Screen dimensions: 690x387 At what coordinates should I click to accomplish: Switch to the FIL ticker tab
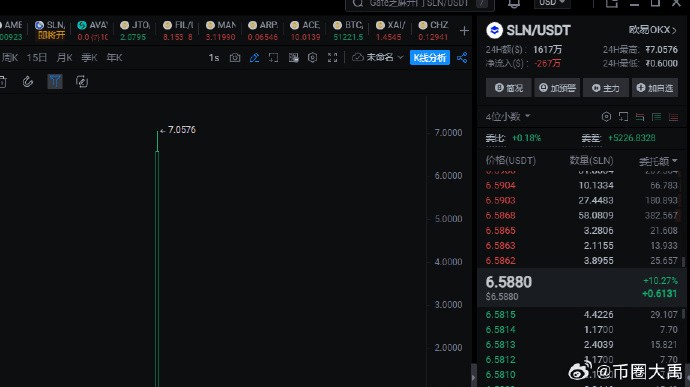pyautogui.click(x=178, y=30)
